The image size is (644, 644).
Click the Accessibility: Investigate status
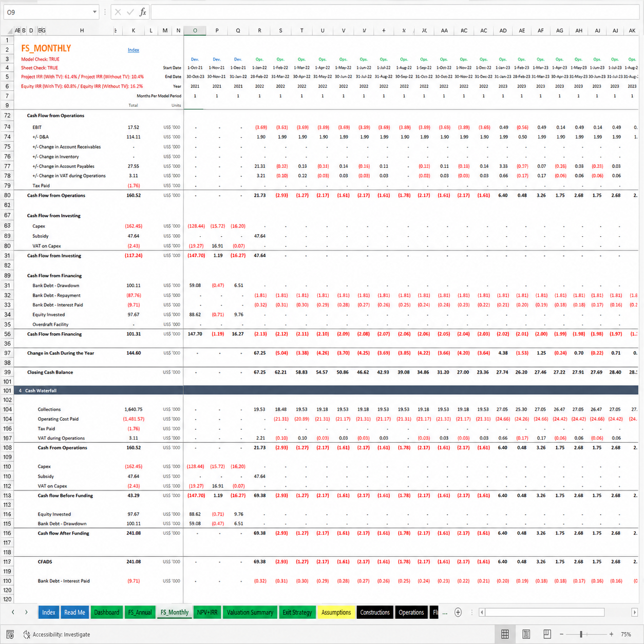click(56, 635)
